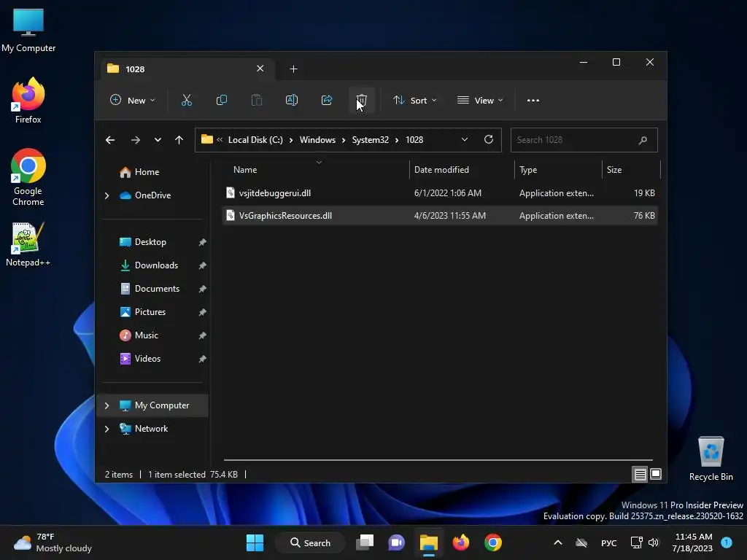The image size is (747, 560).
Task: Open taskbar Search box
Action: pos(310,542)
